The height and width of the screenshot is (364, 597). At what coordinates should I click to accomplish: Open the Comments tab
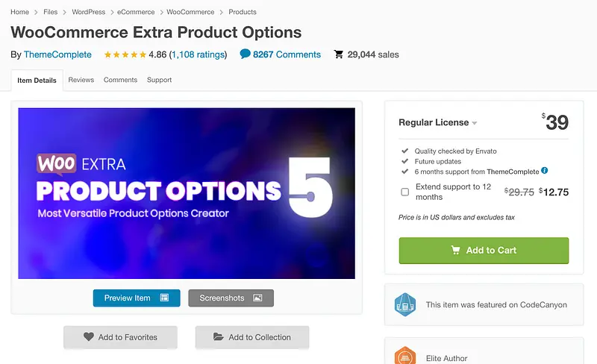120,80
